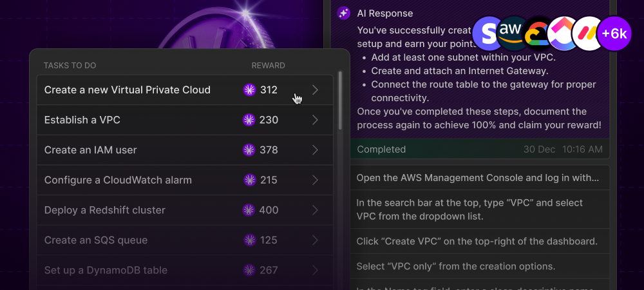Viewport: 644px width, 290px height.
Task: Select step type VPC in search bar
Action: (479, 209)
